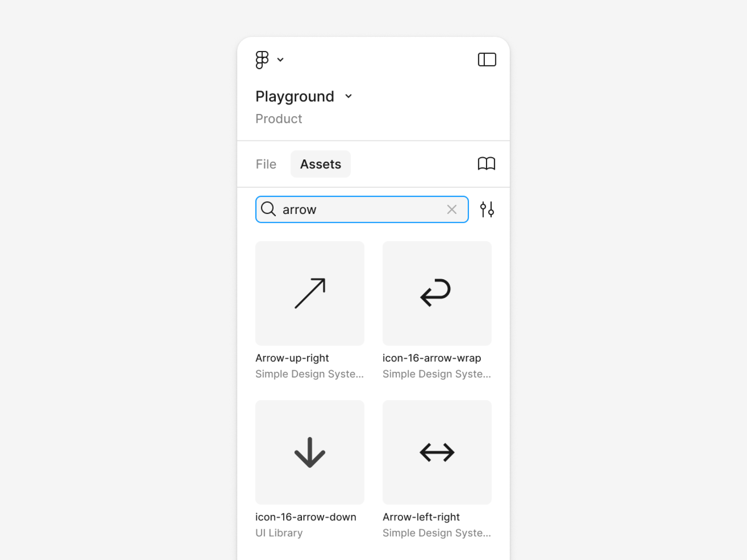Click the Product workspace label

click(278, 119)
